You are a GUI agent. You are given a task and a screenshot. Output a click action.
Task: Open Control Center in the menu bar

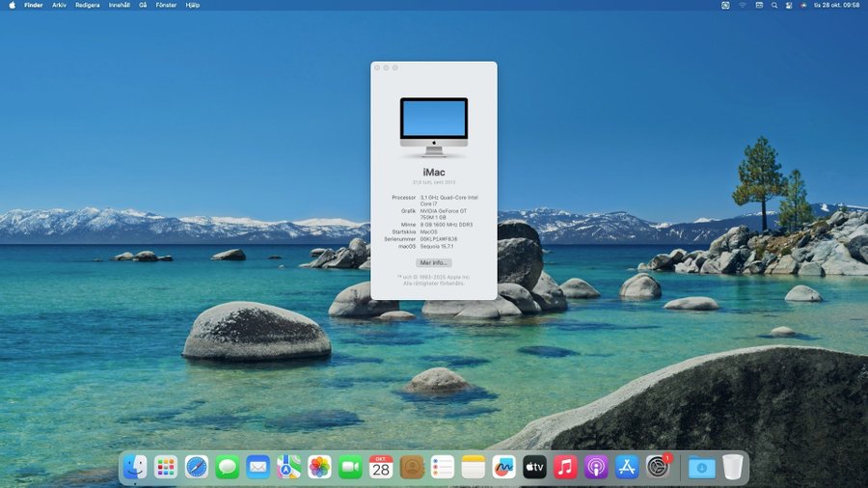click(788, 5)
